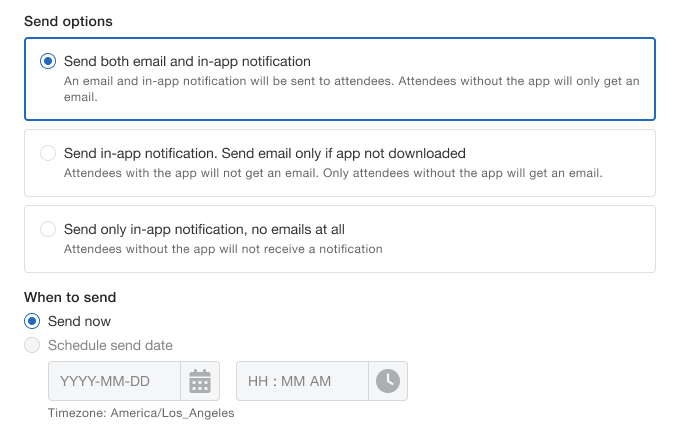Click description 'Attendees without the app will only get an email'
Viewport: 679px width, 435px height.
(350, 88)
